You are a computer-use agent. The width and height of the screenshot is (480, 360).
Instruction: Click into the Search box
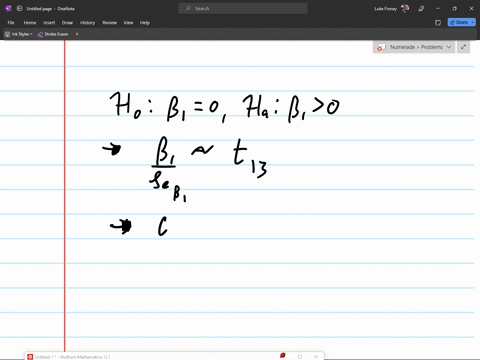[x=243, y=9]
